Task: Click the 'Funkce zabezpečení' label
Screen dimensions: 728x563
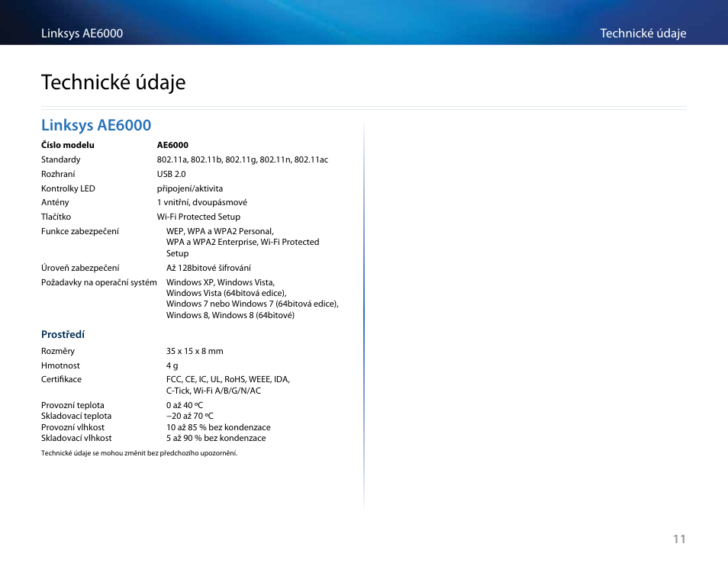Action: pos(80,231)
